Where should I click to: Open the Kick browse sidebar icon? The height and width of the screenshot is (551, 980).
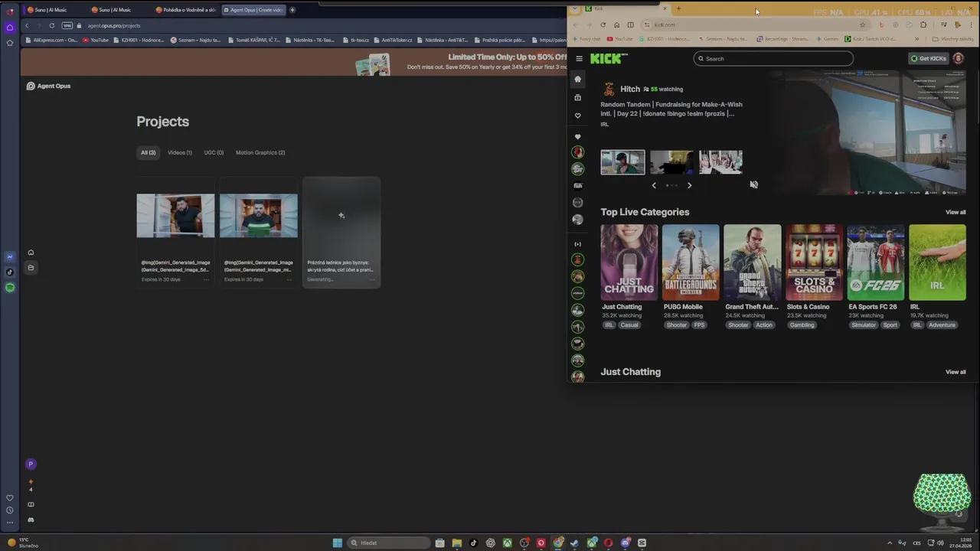coord(577,97)
